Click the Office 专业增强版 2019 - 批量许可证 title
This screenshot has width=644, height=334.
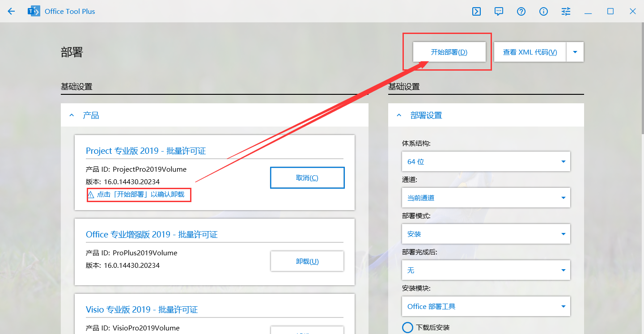point(152,235)
